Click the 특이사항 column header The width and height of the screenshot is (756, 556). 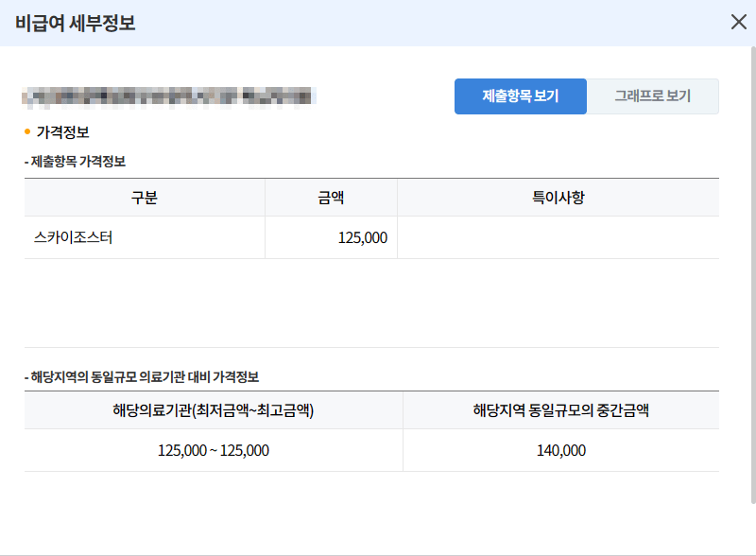tap(558, 197)
